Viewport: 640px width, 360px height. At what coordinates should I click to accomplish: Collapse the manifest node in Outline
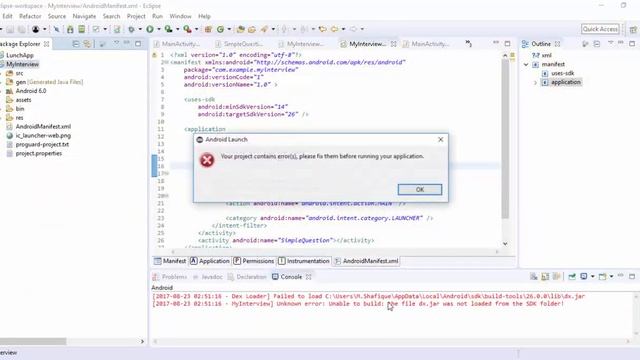pos(526,64)
